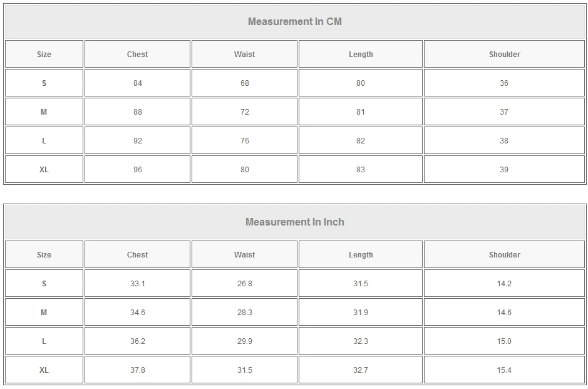The height and width of the screenshot is (389, 588).
Task: Click the "Measurement In CM" table title
Action: click(x=294, y=22)
